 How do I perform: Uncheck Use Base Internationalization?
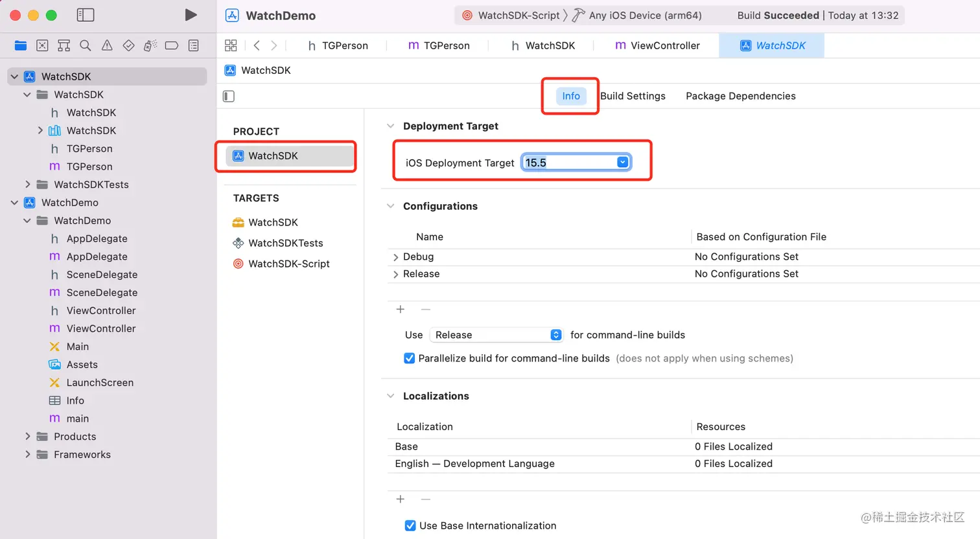coord(410,525)
